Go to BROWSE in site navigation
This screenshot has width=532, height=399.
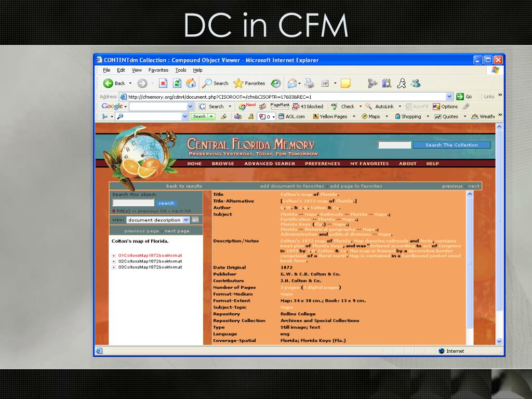[x=223, y=164]
